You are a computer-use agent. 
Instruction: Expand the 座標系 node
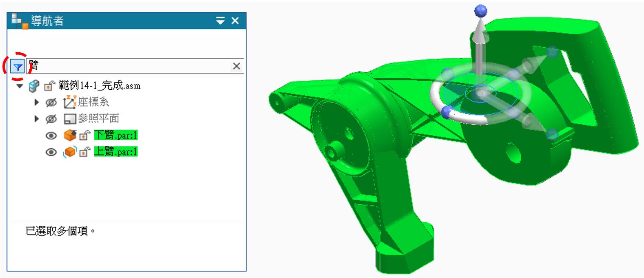click(x=37, y=102)
